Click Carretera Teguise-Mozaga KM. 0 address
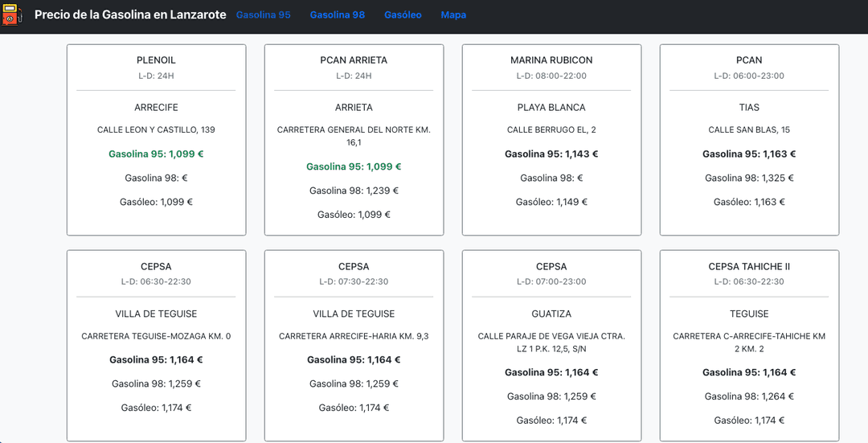 [x=156, y=336]
